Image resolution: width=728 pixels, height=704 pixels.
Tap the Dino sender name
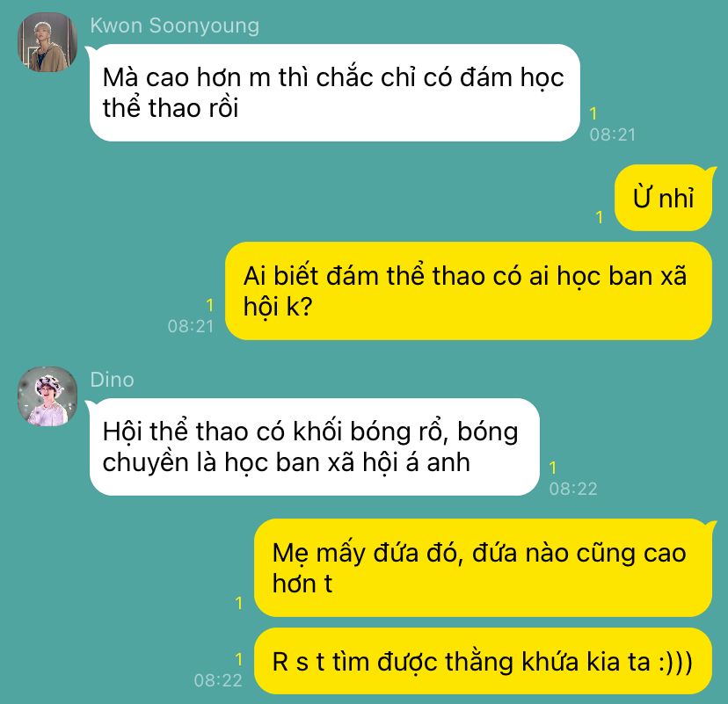[112, 380]
